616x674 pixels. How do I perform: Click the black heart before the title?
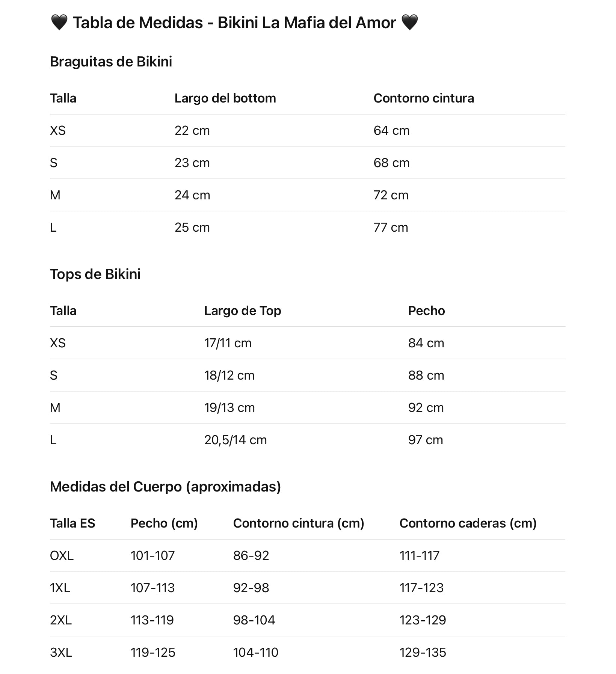click(x=59, y=23)
